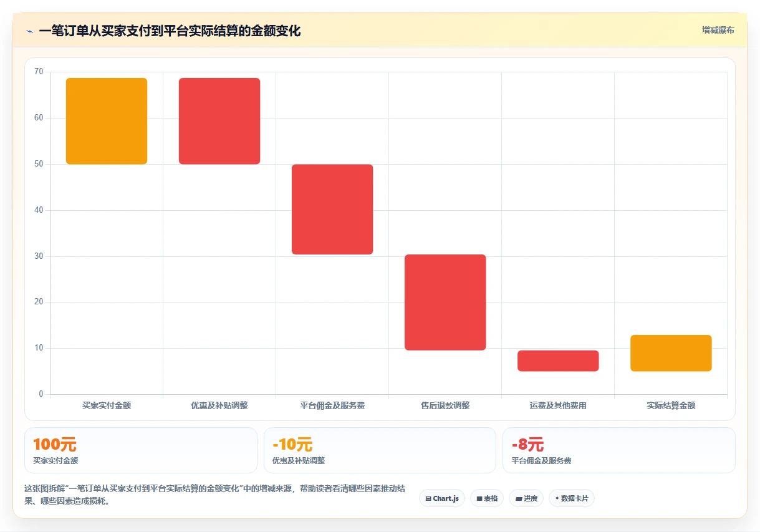Click x-axis label 优惠及补贴调整

(219, 405)
